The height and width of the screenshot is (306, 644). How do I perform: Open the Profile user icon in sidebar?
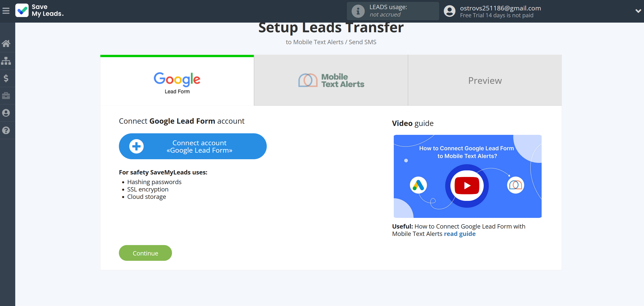[6, 113]
